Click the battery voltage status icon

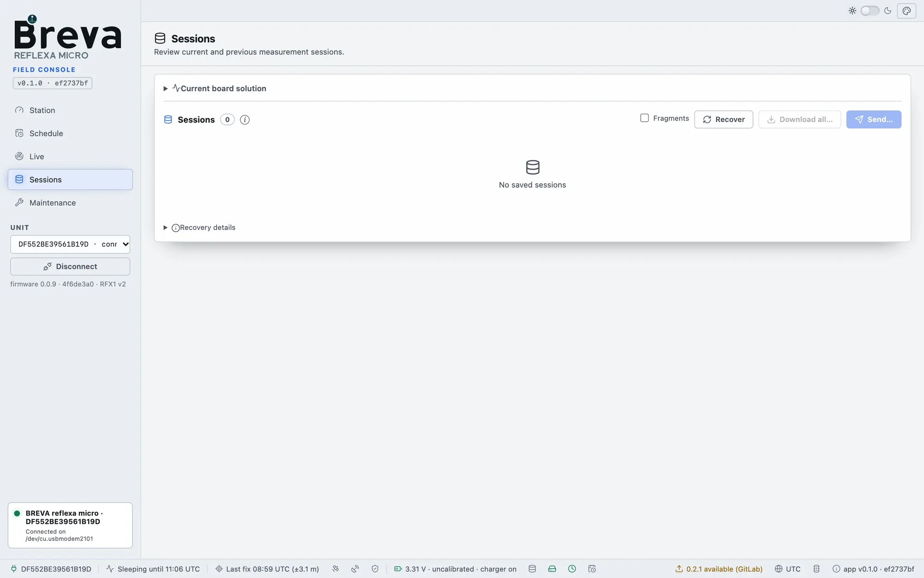[x=398, y=569]
